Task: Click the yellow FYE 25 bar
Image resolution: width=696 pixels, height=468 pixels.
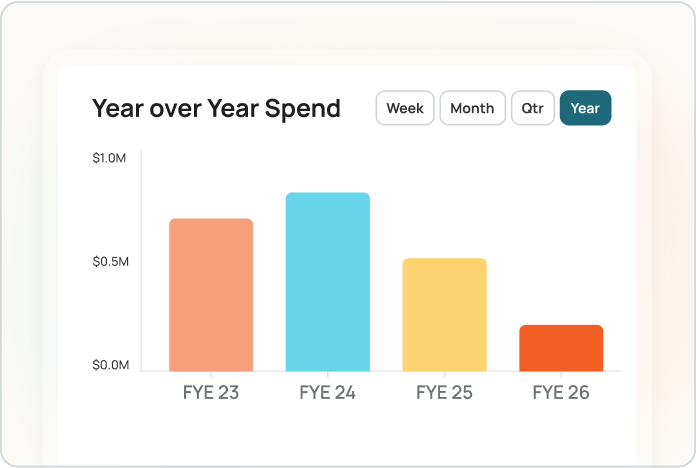Action: click(x=444, y=315)
